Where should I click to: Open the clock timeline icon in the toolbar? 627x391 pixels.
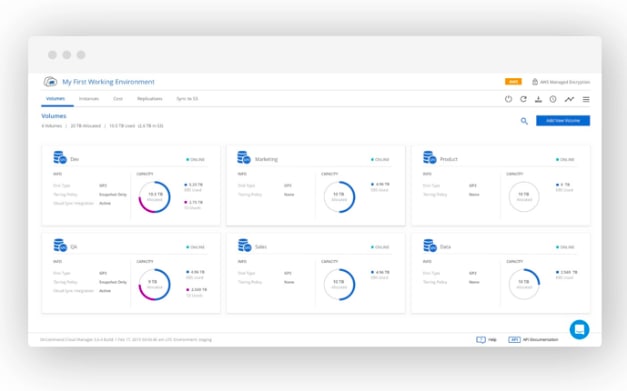(553, 99)
